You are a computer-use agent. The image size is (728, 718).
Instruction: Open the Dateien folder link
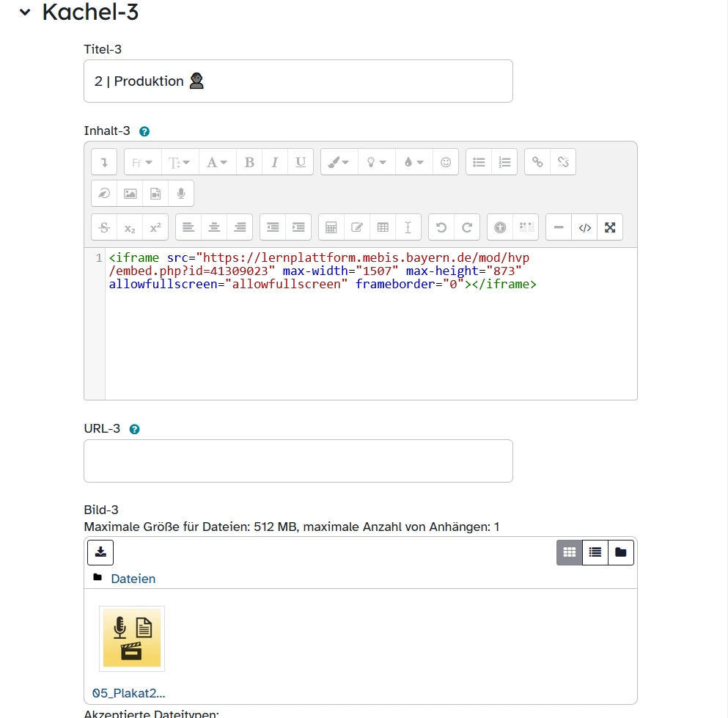pos(133,579)
